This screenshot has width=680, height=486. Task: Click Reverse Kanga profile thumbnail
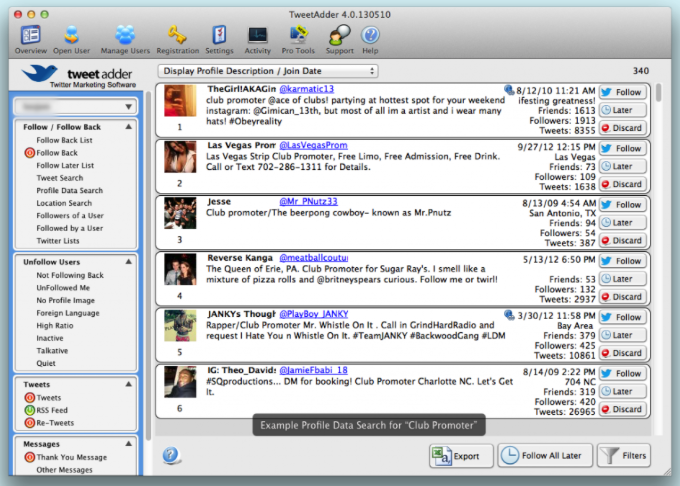click(x=180, y=269)
